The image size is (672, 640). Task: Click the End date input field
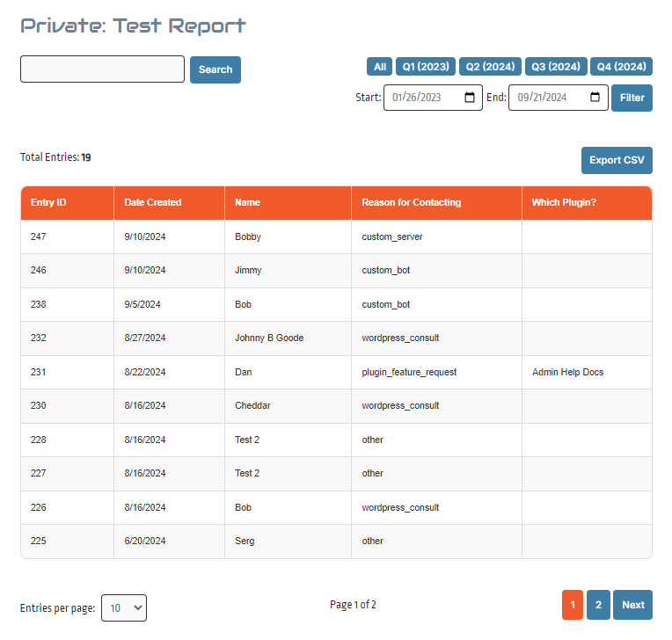[547, 98]
